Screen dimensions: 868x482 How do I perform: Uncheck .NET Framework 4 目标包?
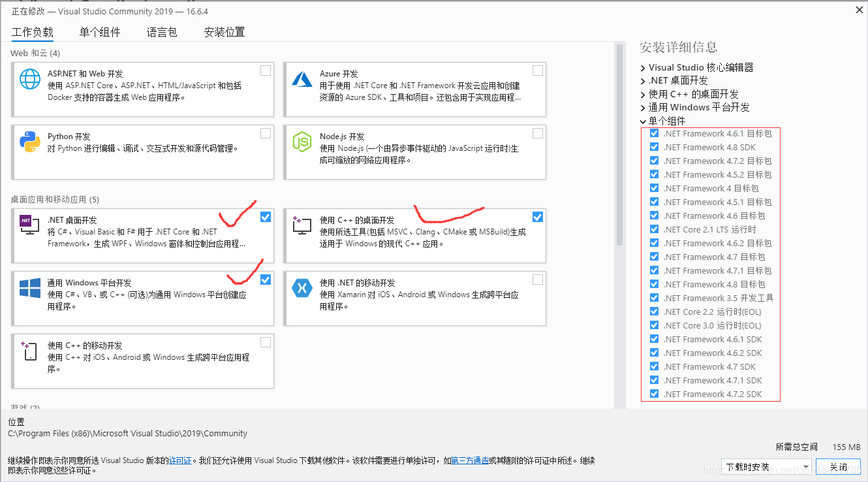pos(654,188)
